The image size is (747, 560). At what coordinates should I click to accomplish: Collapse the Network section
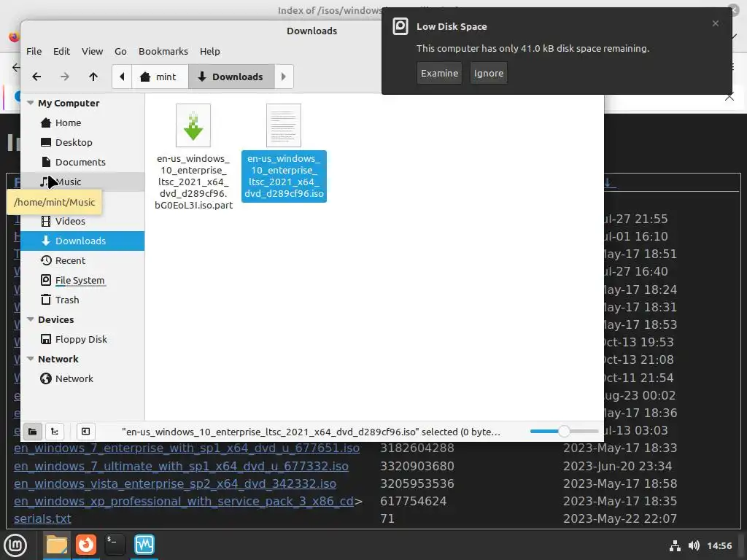coord(31,359)
